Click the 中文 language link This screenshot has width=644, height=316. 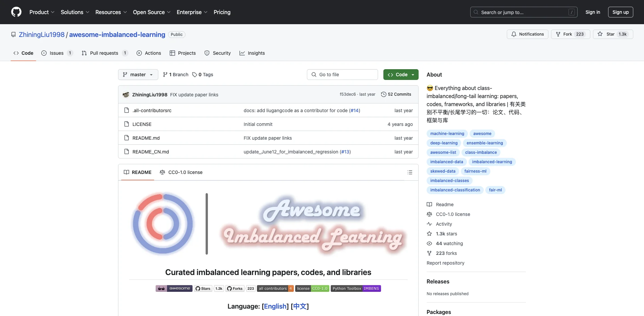300,306
